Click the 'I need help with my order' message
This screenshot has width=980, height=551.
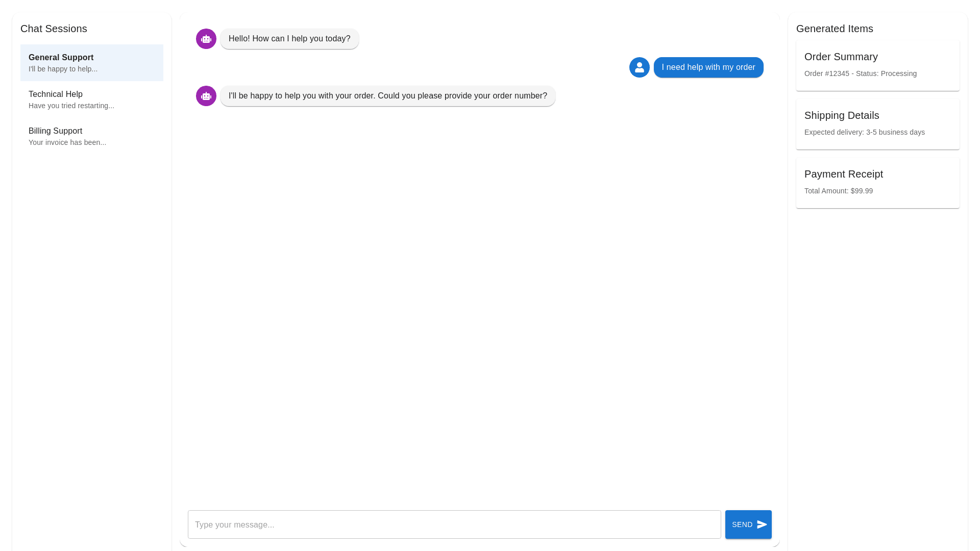click(x=708, y=67)
